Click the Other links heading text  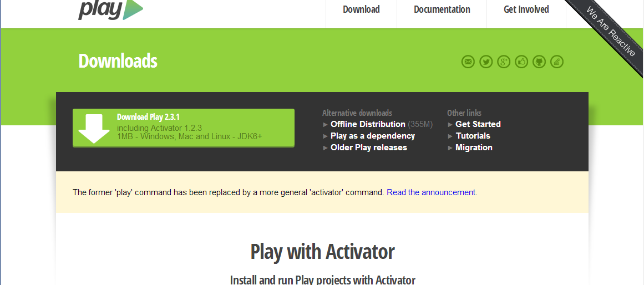[x=464, y=113]
